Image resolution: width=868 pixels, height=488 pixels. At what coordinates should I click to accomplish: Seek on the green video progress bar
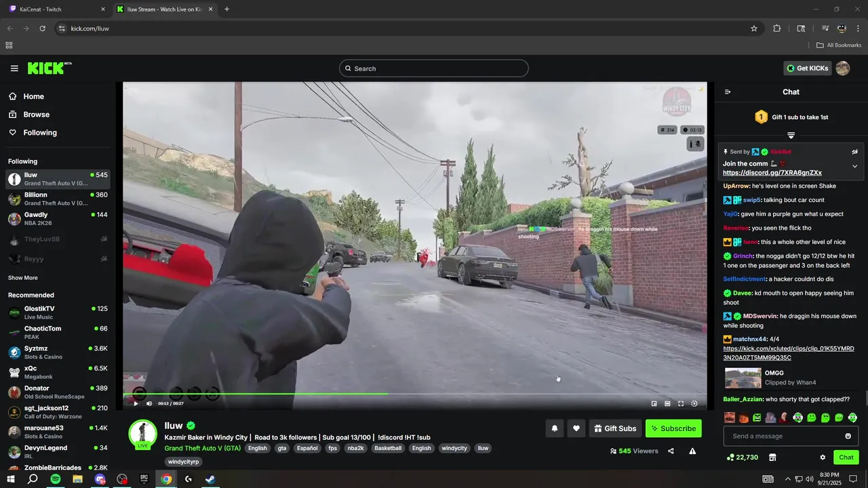414,394
